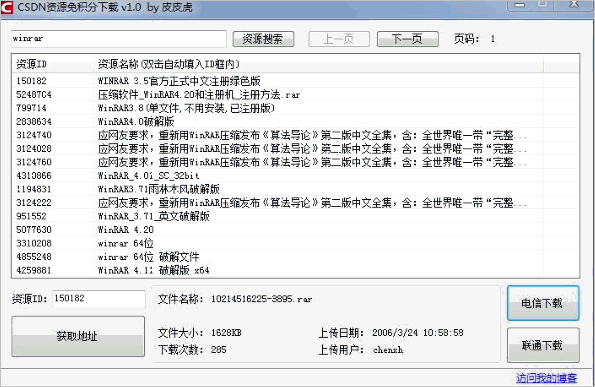Click the 获取地址 button
The width and height of the screenshot is (595, 387).
point(78,336)
